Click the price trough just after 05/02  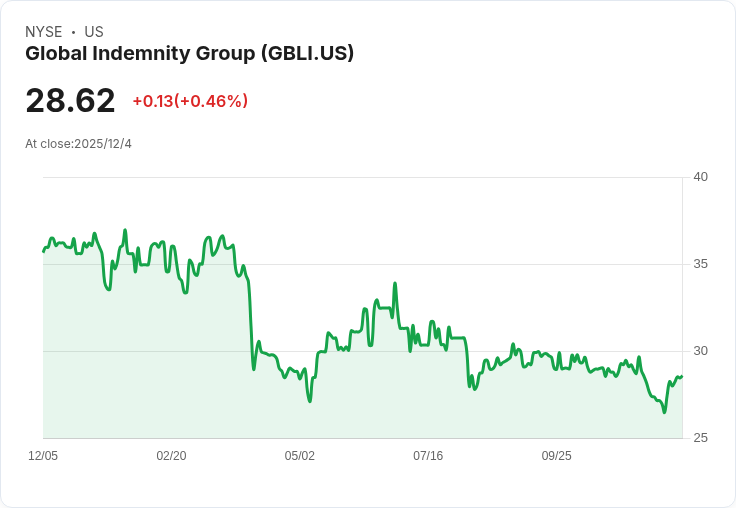310,401
